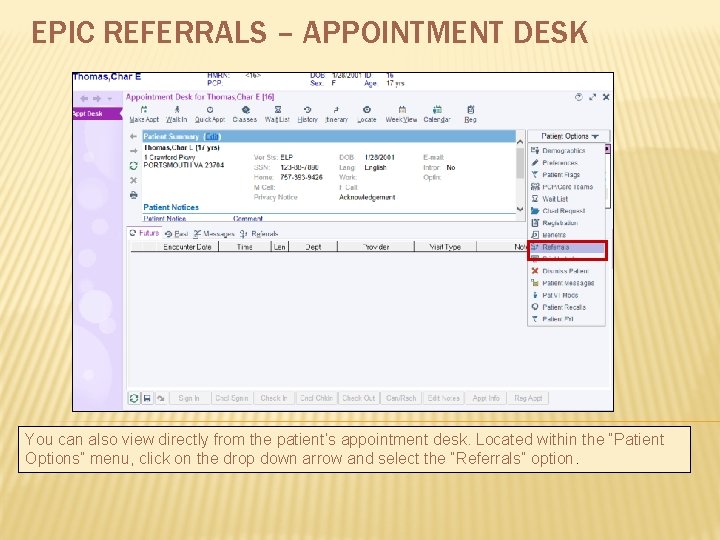
Task: Click the Check In button
Action: (274, 398)
